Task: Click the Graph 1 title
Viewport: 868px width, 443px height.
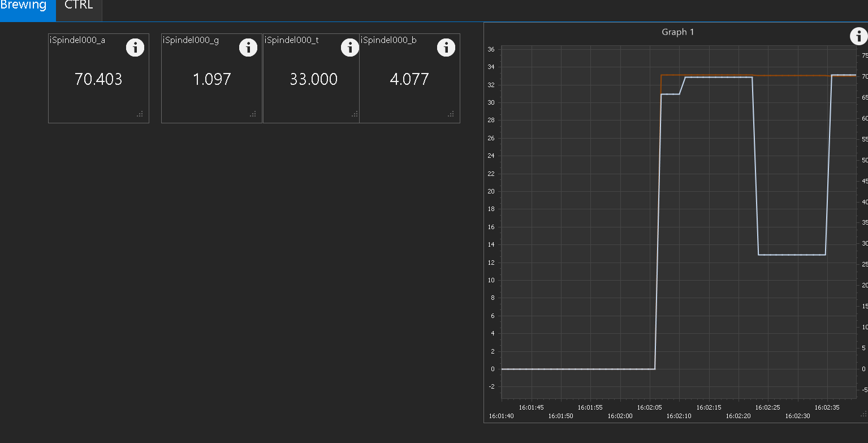Action: (x=678, y=32)
